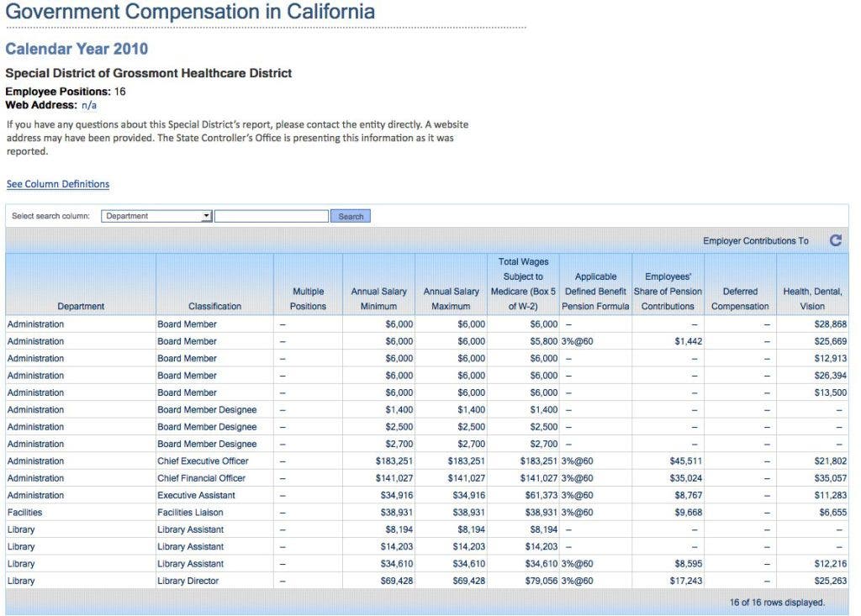The height and width of the screenshot is (616, 861).
Task: Sort by Classification column header
Action: (x=214, y=306)
